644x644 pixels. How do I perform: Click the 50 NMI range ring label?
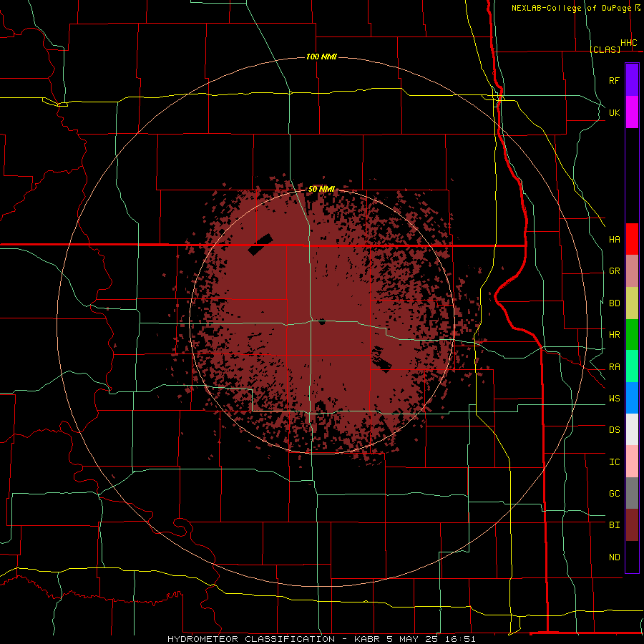(x=321, y=189)
